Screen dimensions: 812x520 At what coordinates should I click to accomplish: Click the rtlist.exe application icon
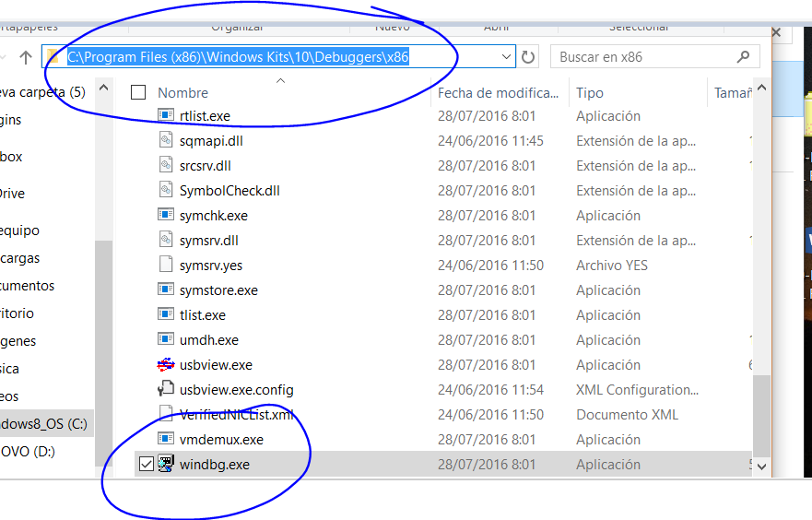(x=166, y=116)
